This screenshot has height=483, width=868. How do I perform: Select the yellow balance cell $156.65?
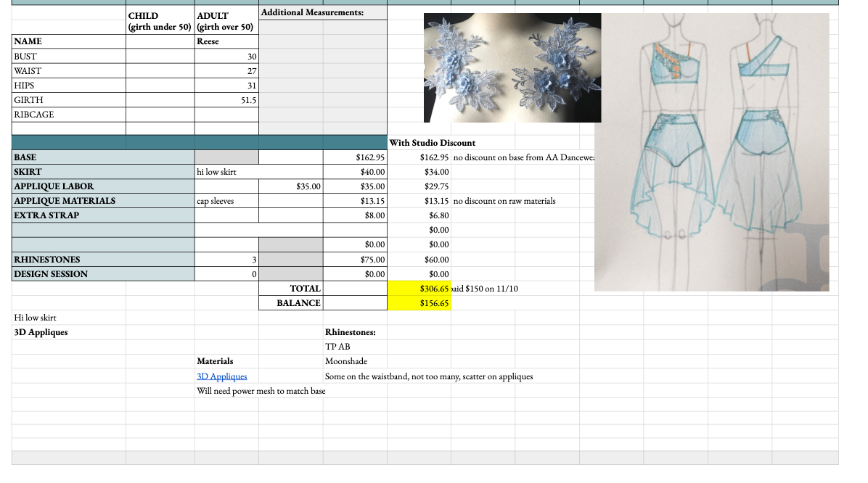point(419,303)
